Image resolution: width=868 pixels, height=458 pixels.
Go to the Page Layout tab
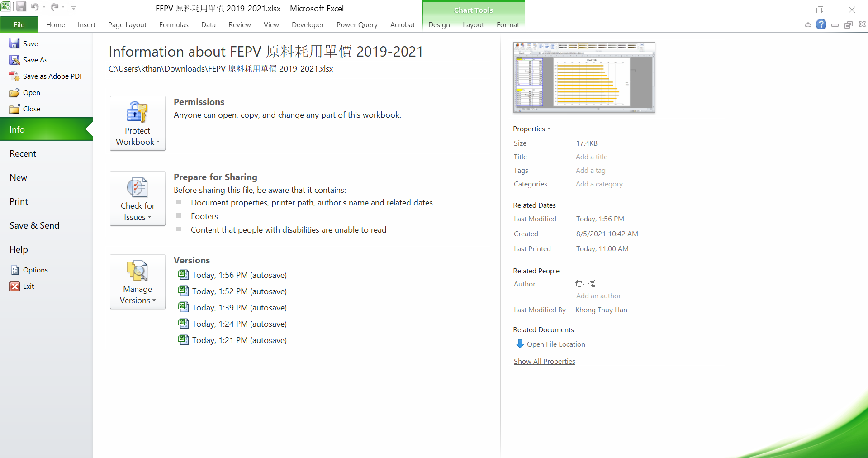127,24
